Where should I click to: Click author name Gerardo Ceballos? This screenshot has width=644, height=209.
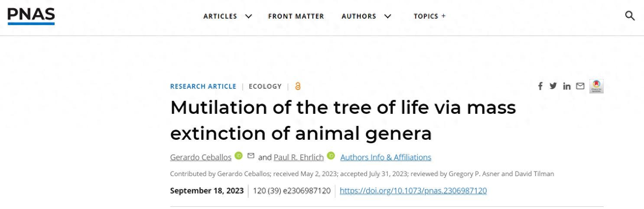click(x=201, y=157)
